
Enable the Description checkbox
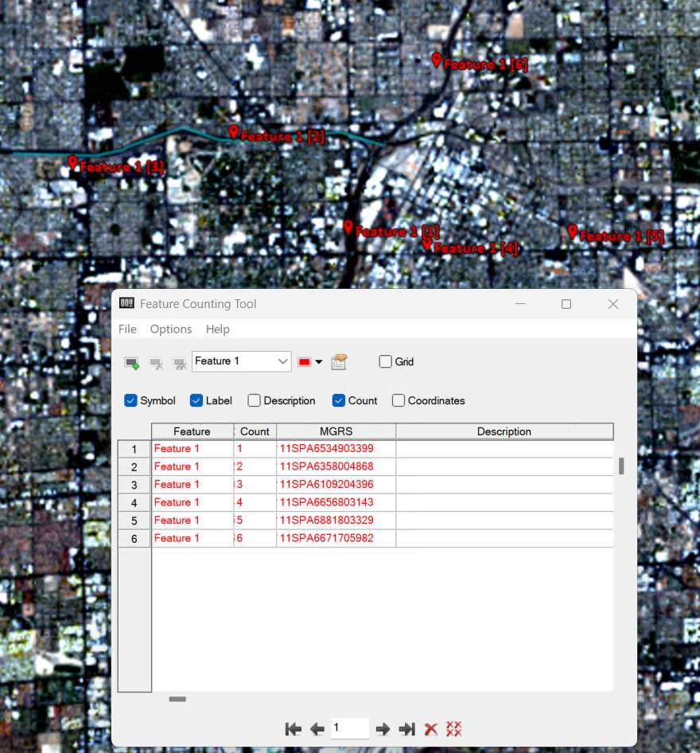coord(255,400)
